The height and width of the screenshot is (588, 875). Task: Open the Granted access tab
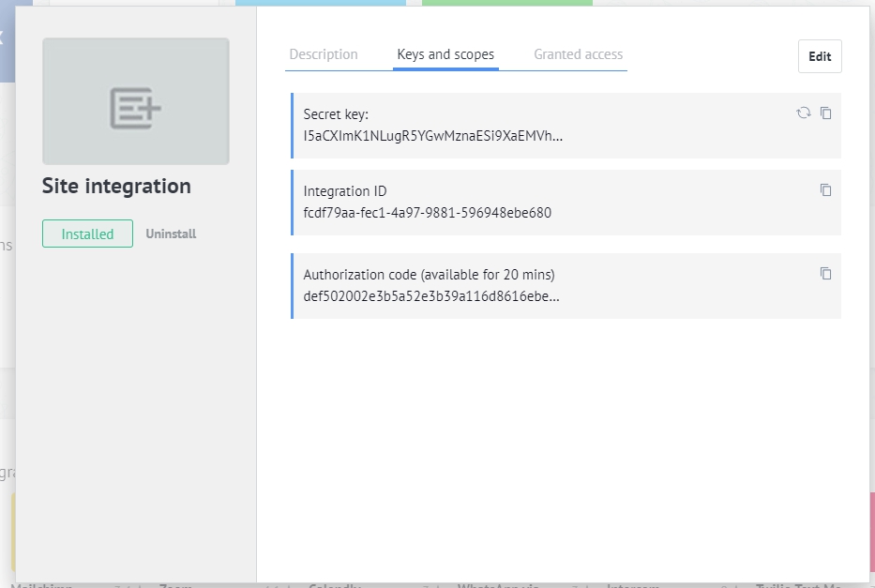[x=578, y=54]
